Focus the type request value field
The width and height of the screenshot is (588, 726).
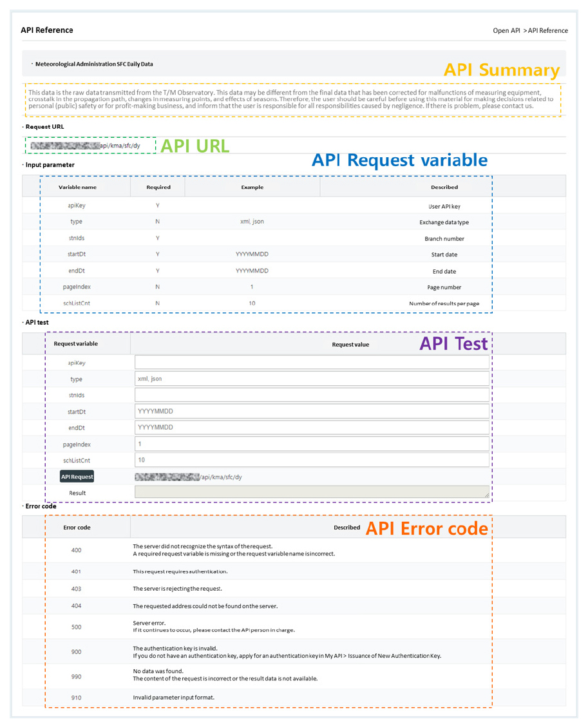coord(312,379)
